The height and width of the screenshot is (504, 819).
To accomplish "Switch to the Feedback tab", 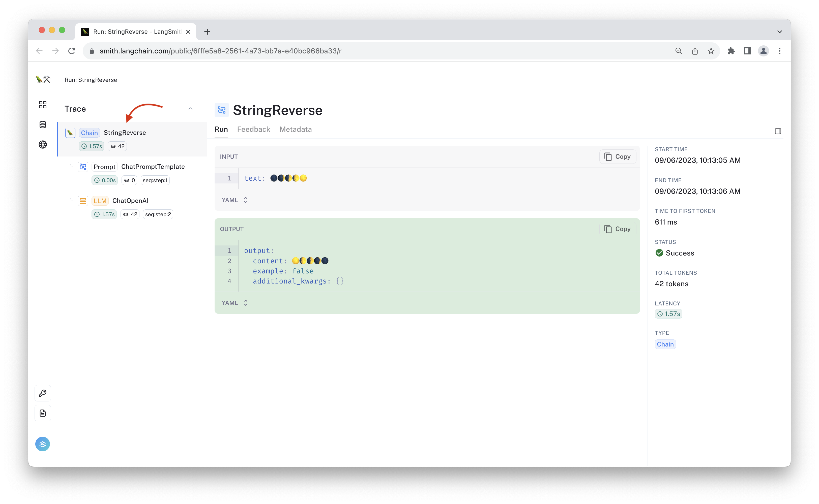I will pos(253,129).
